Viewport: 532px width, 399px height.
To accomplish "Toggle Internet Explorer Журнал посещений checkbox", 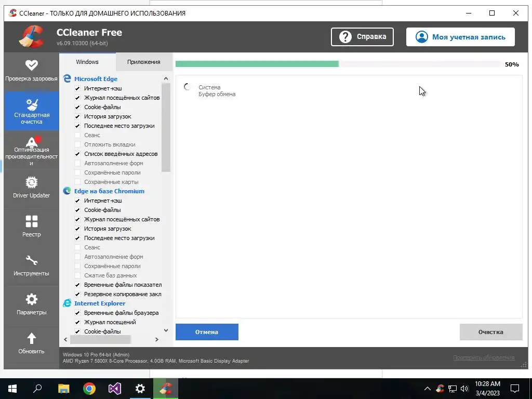I will point(77,322).
